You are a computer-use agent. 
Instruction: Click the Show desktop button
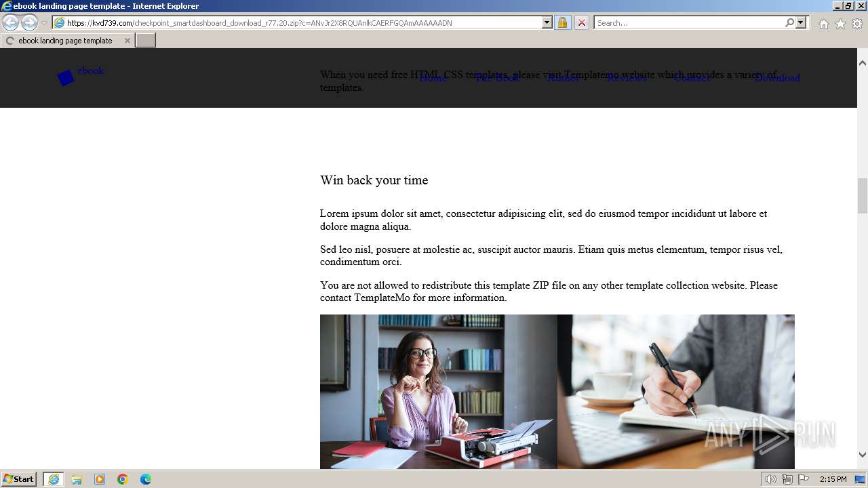861,479
